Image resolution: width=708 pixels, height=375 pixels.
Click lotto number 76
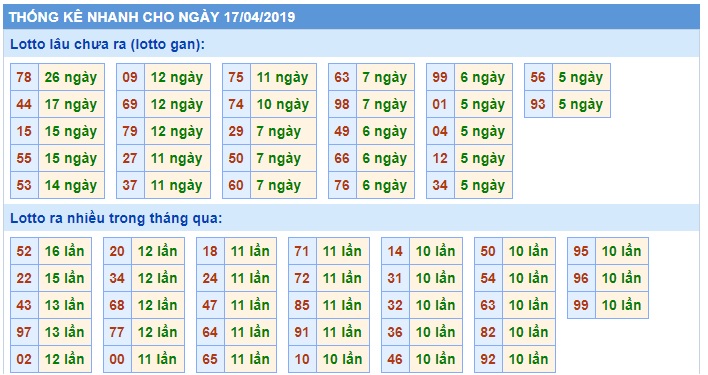(342, 185)
